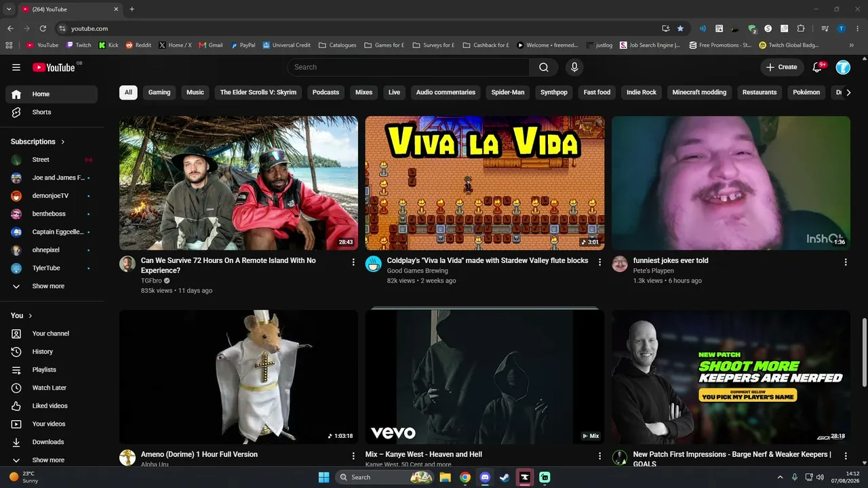Select the Music filter chip
Screen dimensions: 868x488
coord(195,92)
